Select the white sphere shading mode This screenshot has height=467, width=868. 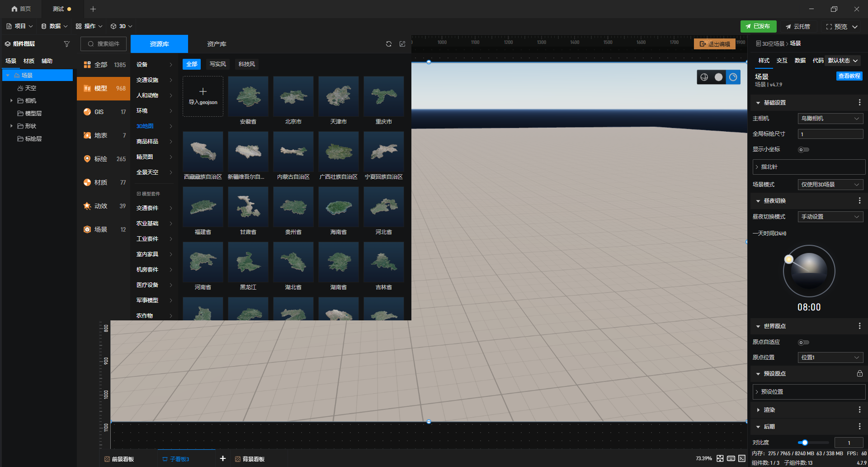[718, 77]
